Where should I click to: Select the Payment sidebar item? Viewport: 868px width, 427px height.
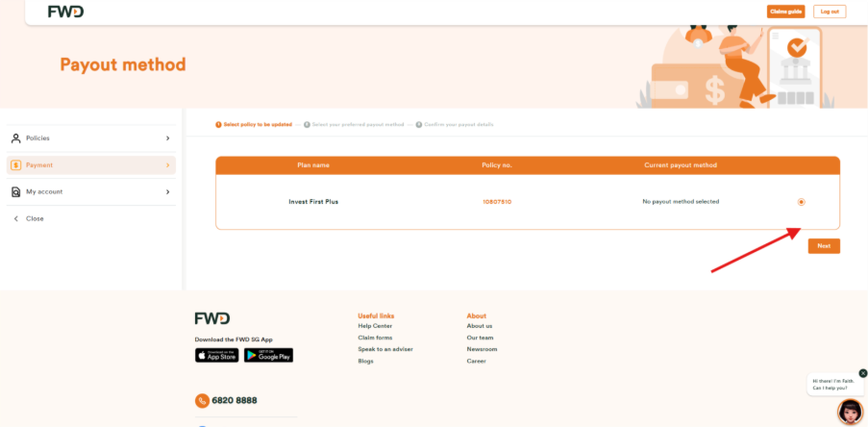click(90, 165)
